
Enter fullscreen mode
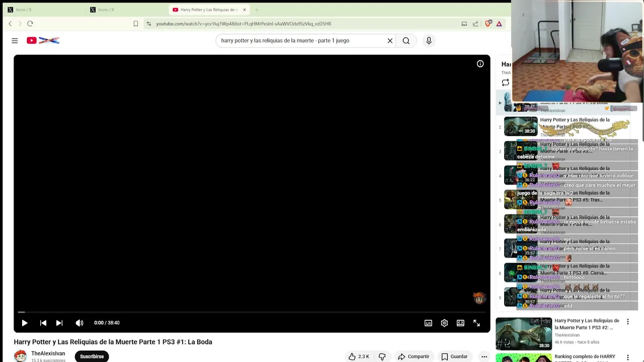pos(476,323)
